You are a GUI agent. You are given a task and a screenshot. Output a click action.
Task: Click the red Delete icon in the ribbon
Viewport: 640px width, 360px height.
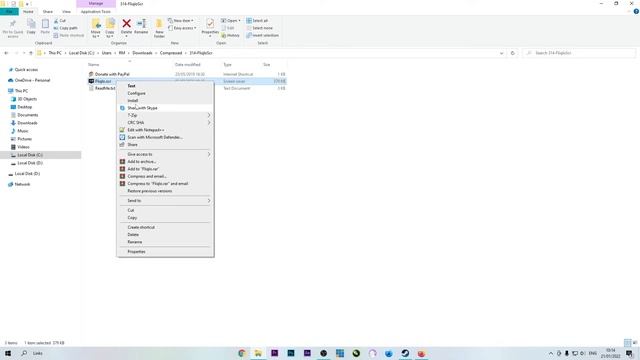click(127, 24)
